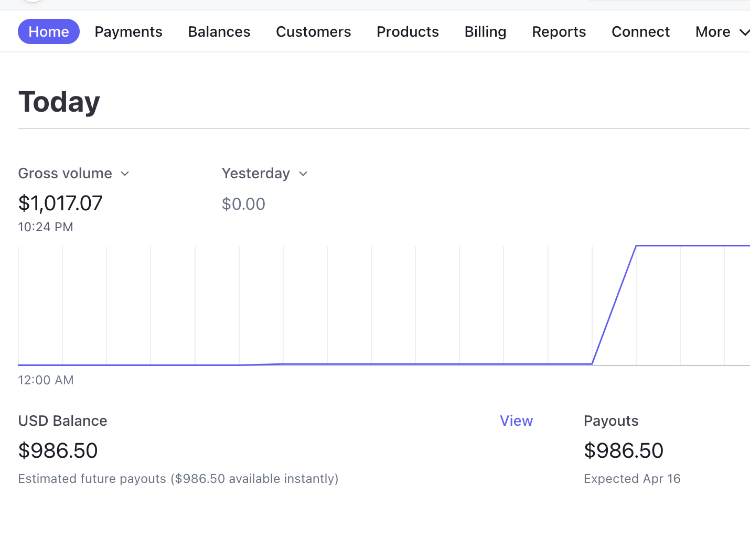Click the 12:00 AM chart axis label

tap(46, 380)
